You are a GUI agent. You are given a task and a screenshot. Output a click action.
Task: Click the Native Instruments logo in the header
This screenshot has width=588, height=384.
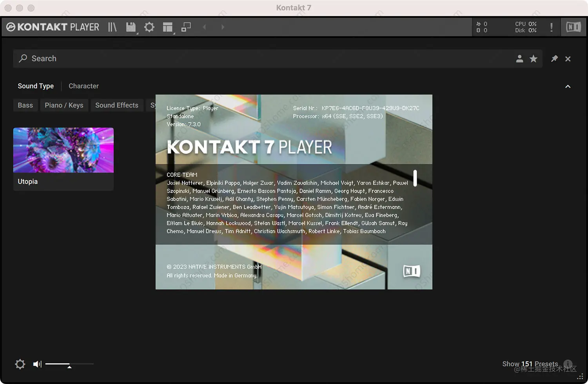point(573,27)
